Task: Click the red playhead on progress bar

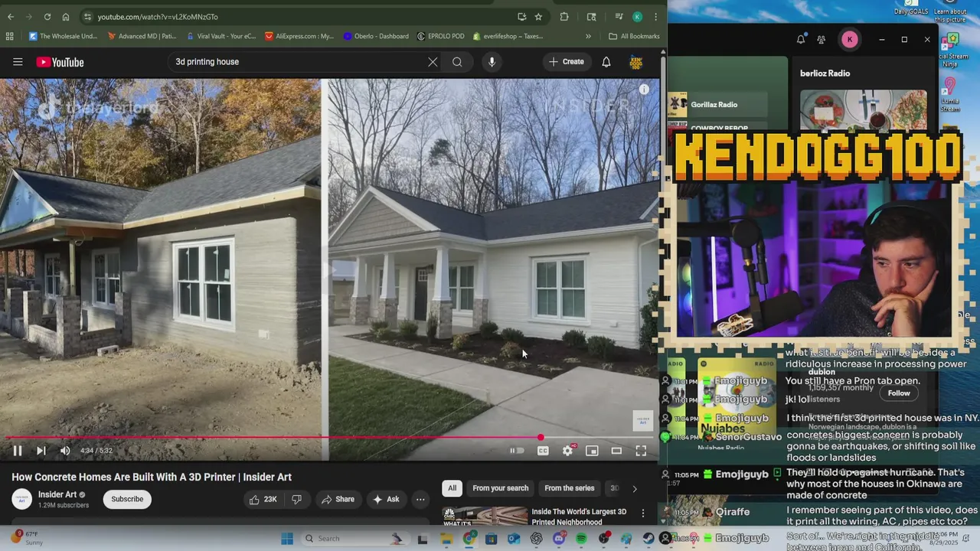Action: 541,438
